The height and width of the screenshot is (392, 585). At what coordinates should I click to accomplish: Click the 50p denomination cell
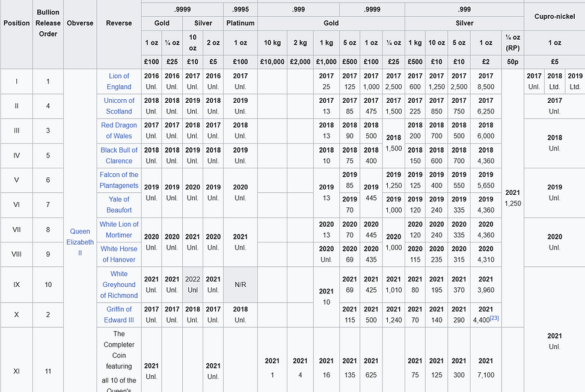(x=513, y=62)
